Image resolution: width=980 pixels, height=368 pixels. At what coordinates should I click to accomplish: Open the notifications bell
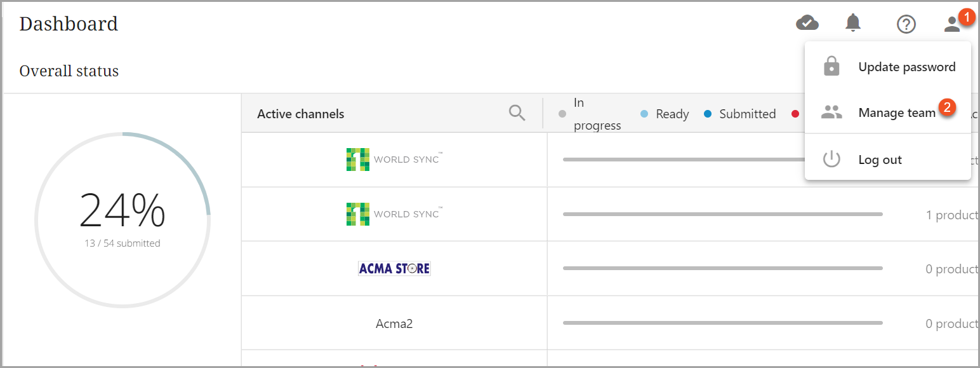[853, 24]
